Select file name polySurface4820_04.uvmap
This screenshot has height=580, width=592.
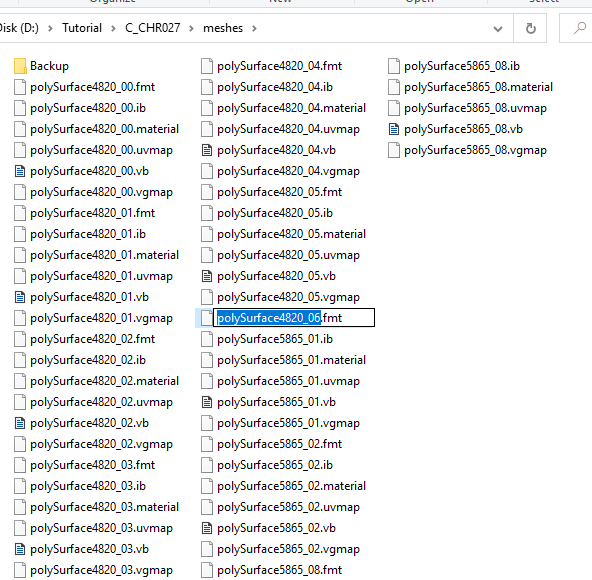(288, 129)
